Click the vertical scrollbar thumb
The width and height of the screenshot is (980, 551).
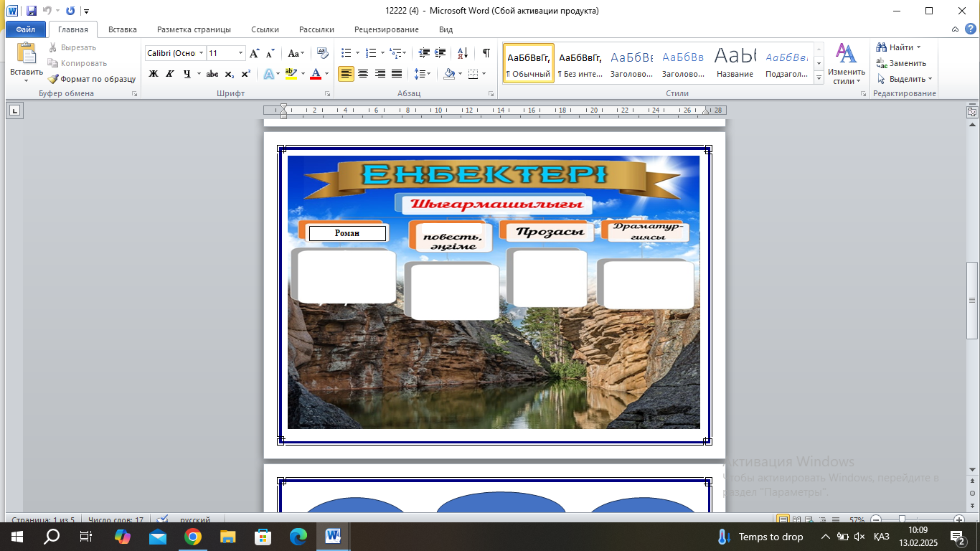click(972, 301)
